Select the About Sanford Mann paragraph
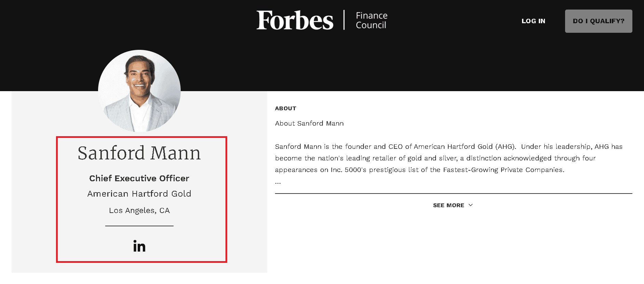This screenshot has width=644, height=284. coord(309,123)
